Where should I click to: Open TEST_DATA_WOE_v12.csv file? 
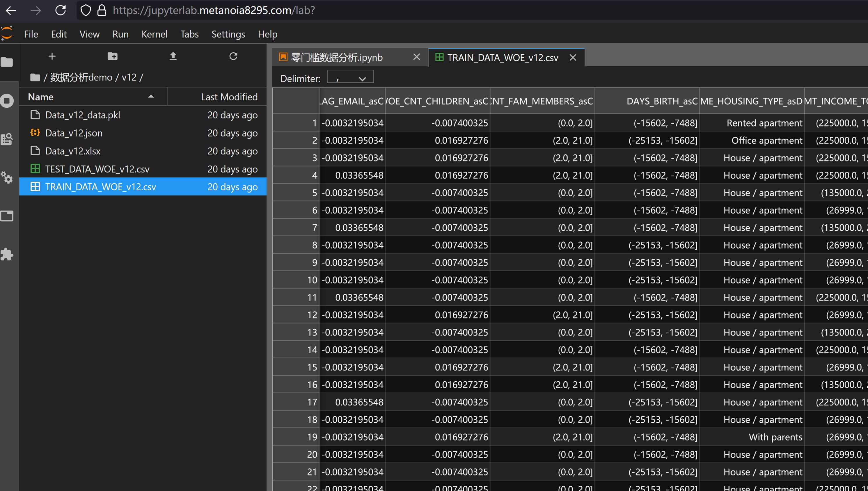97,169
